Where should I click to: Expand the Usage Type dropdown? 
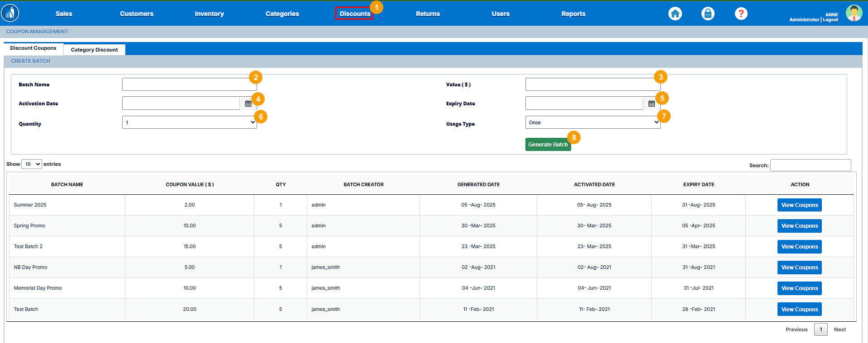tap(592, 122)
